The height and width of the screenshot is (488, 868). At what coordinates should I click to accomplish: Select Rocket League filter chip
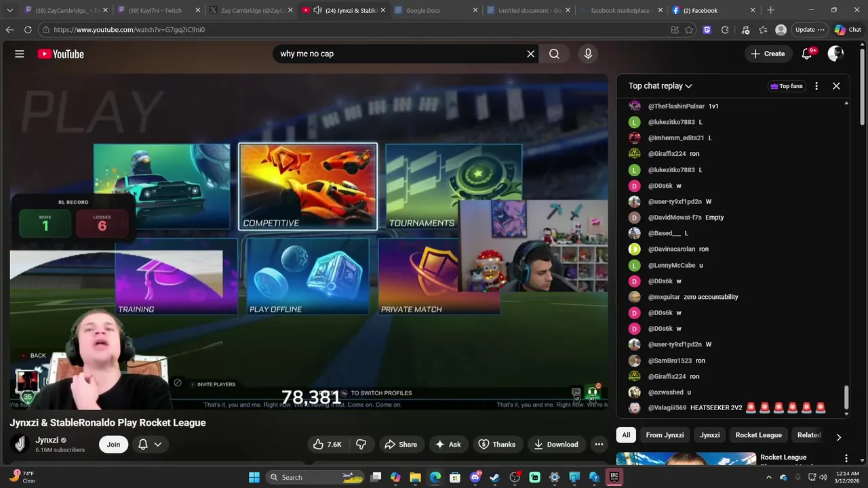[758, 435]
